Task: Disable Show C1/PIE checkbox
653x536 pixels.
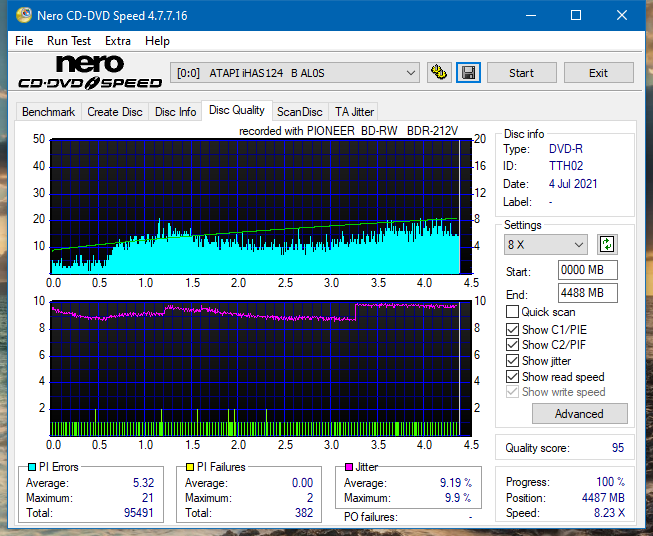Action: coord(512,329)
